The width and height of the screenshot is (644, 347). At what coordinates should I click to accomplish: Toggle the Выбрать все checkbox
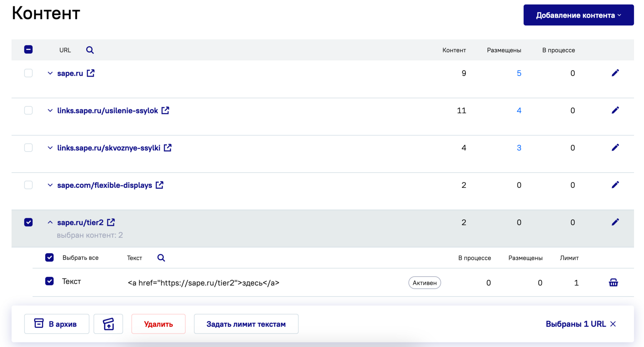49,257
